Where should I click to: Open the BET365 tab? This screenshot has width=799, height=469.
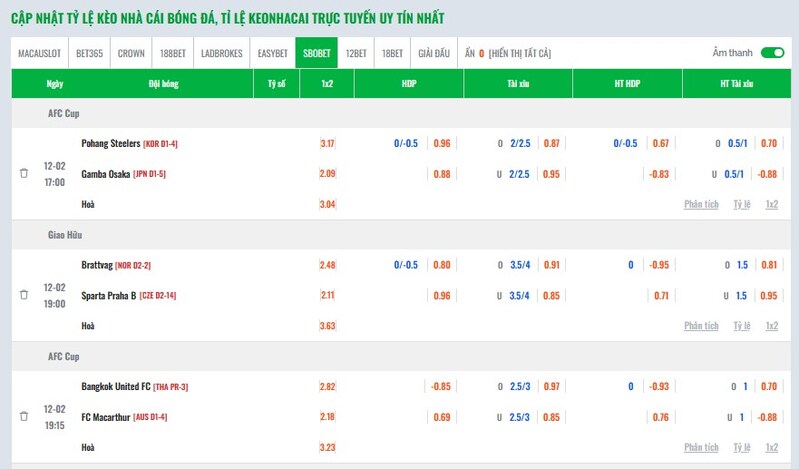point(90,53)
